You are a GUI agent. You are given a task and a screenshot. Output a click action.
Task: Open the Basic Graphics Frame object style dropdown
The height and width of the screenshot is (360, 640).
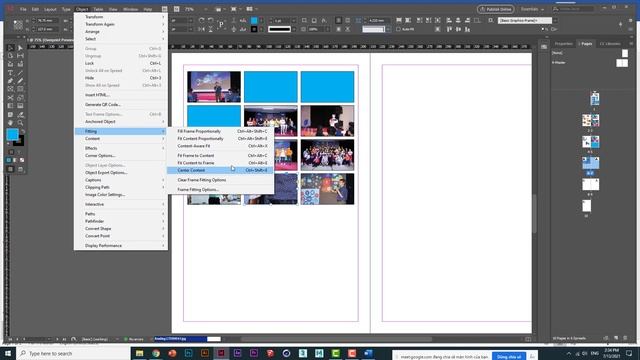[x=555, y=20]
